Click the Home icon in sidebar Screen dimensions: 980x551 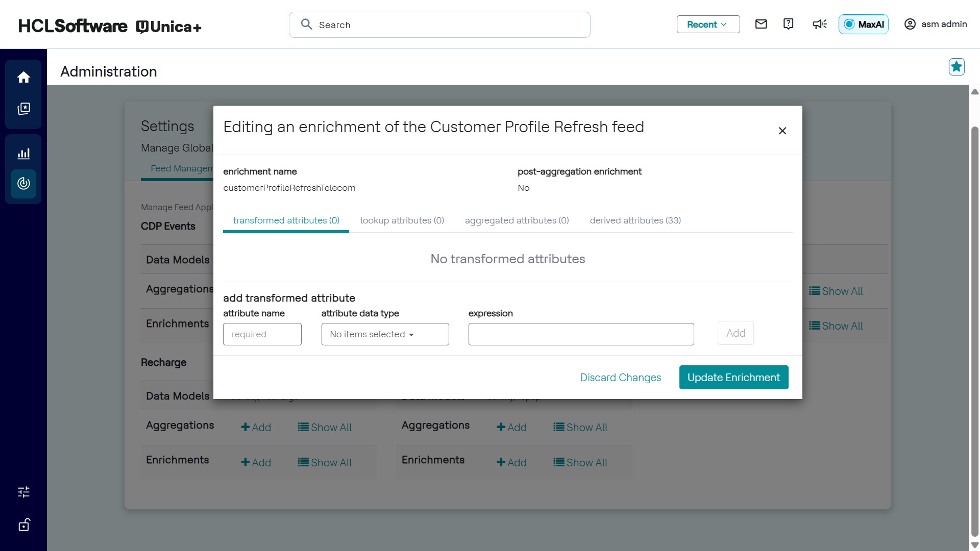(x=23, y=77)
